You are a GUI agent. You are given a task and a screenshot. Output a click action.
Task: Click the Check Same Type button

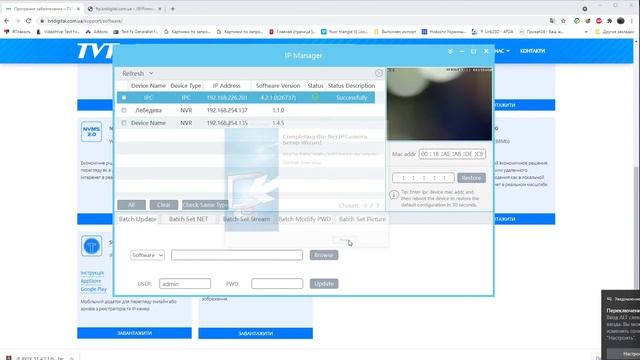pyautogui.click(x=205, y=205)
